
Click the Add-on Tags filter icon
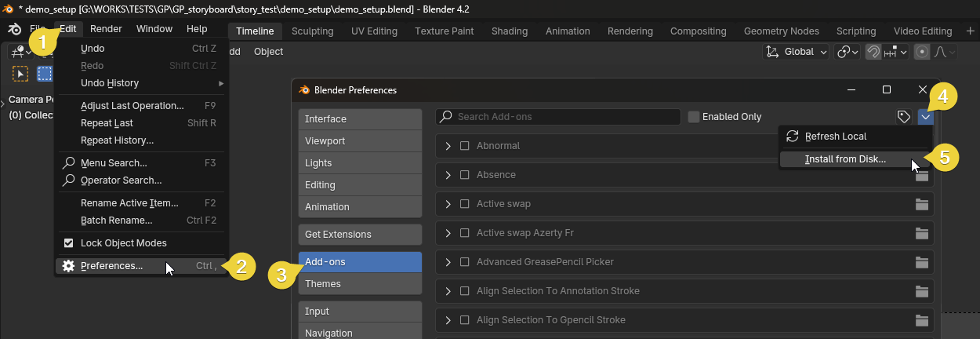(904, 117)
